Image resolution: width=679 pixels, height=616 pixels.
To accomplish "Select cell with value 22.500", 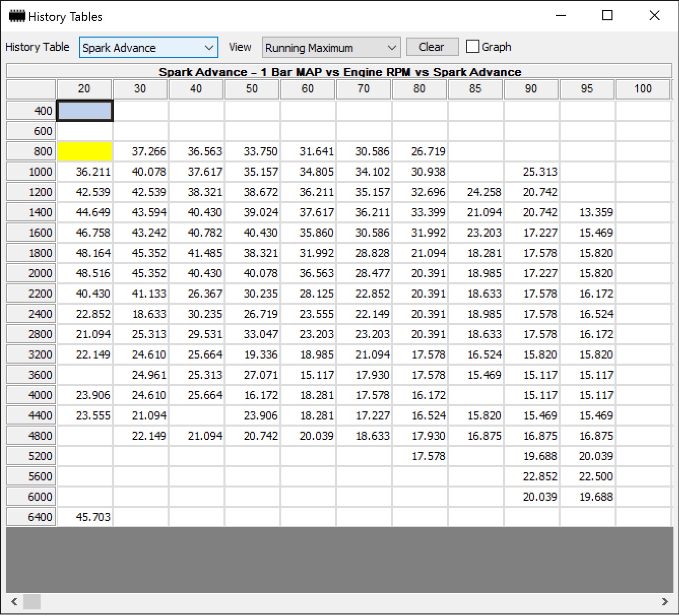I will [x=588, y=476].
